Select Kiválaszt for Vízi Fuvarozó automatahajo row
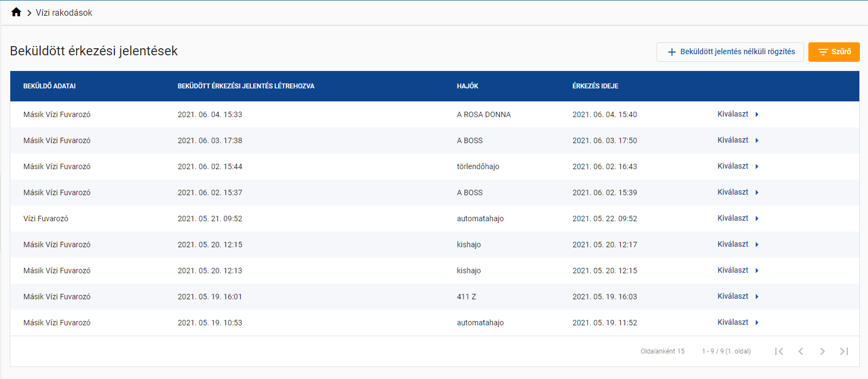The width and height of the screenshot is (868, 379). click(x=733, y=219)
